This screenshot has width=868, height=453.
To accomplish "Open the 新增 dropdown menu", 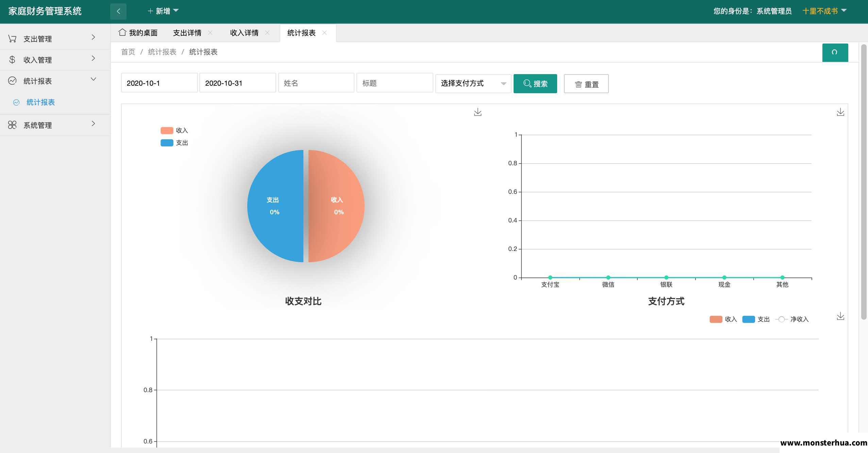I will (163, 11).
